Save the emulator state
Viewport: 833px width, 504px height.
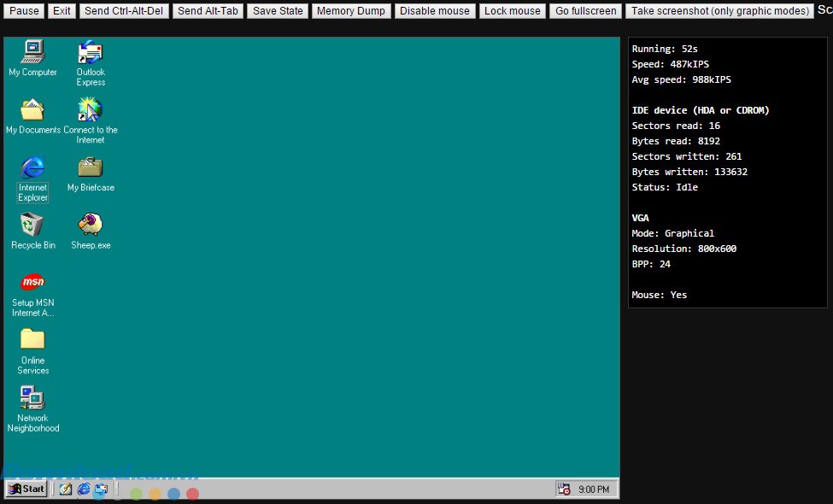(277, 10)
